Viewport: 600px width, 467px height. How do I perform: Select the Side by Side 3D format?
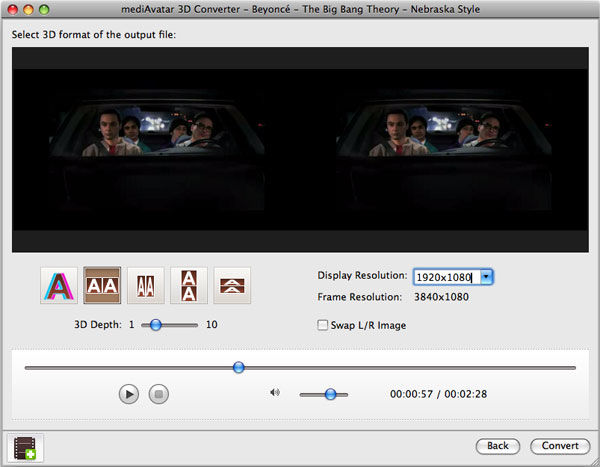tap(102, 286)
